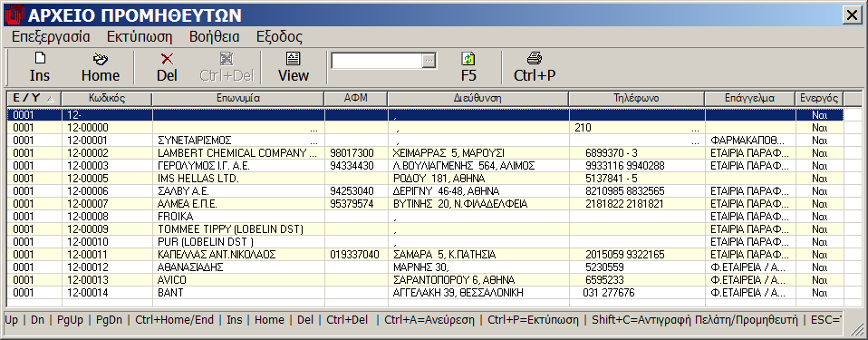Screen dimensions: 868x340
Task: Select row with code 12-00000
Action: tap(425, 127)
